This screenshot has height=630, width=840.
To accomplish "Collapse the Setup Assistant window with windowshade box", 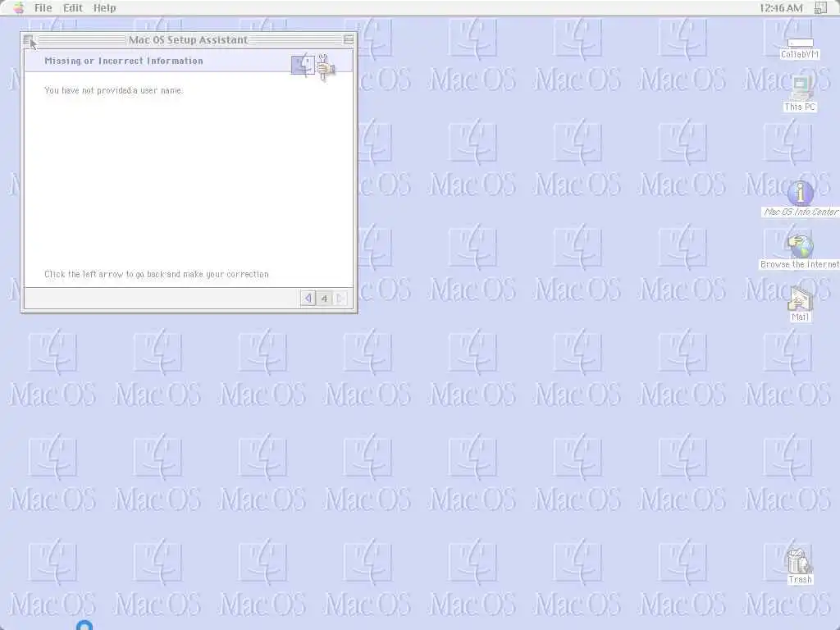I will point(348,39).
